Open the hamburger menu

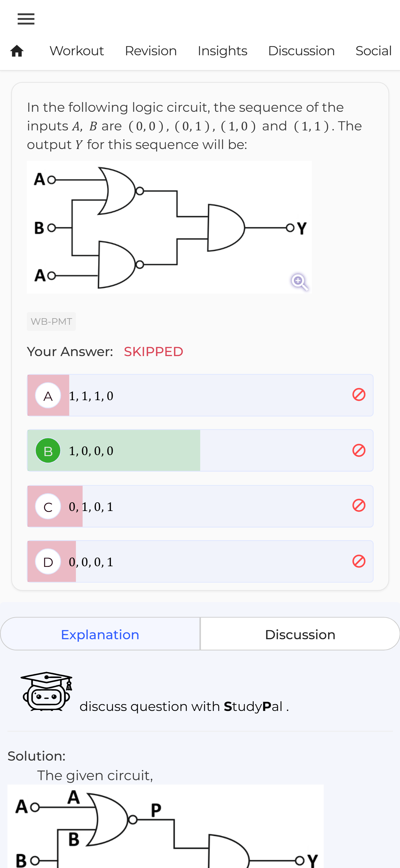coord(26,19)
